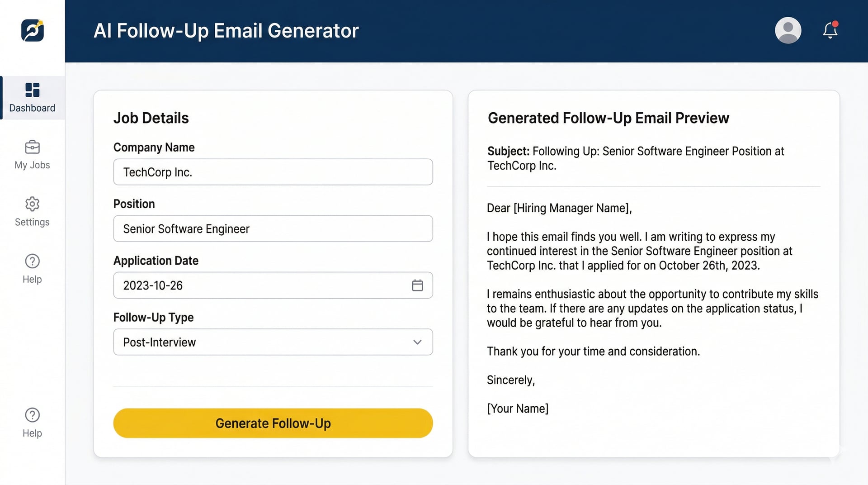The width and height of the screenshot is (868, 485).
Task: Click the bottom Help icon in sidebar
Action: click(x=32, y=414)
